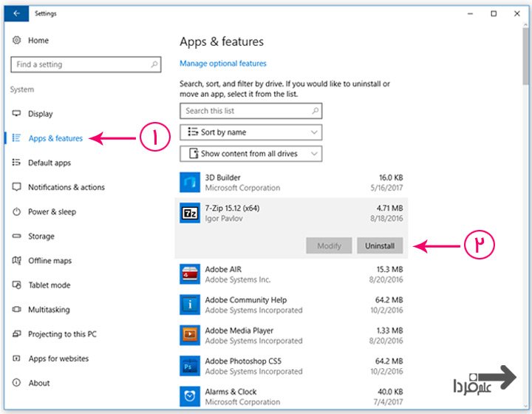Select the Adobe Photoshop CS5 icon
532x414 pixels.
coord(190,366)
